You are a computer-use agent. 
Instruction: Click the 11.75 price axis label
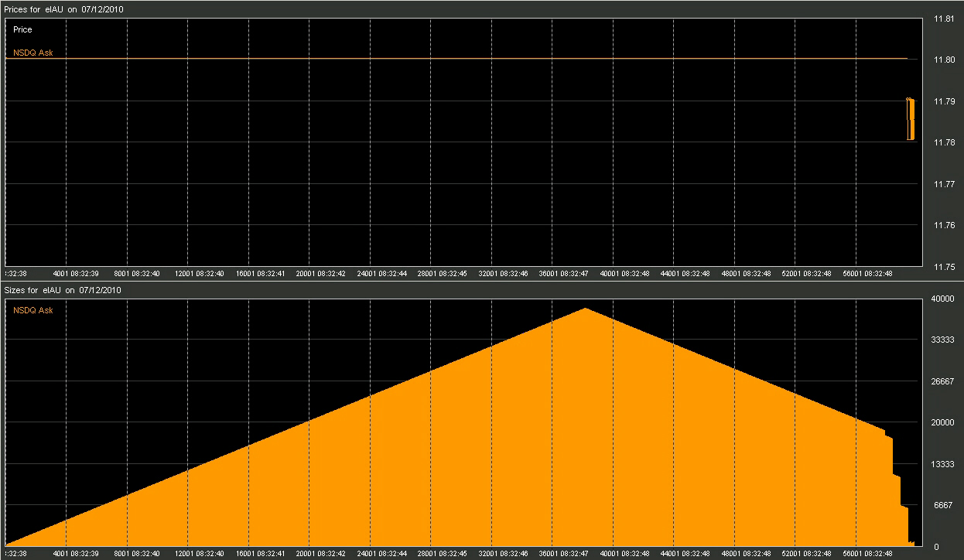[943, 267]
